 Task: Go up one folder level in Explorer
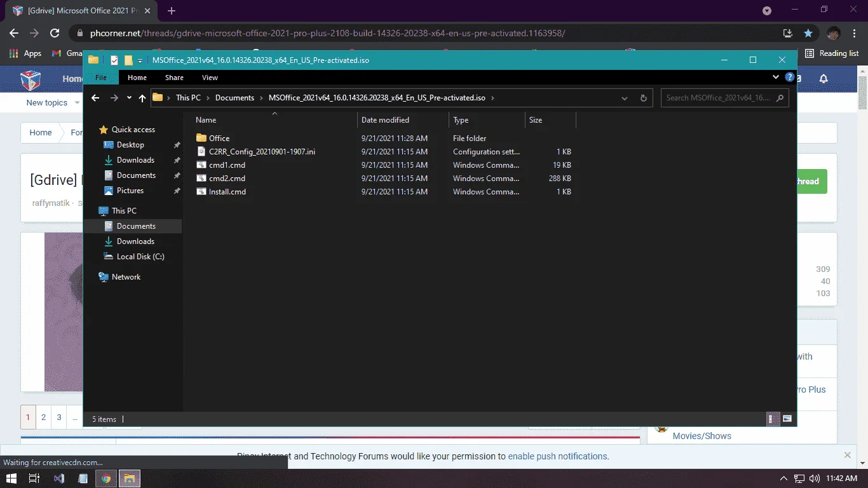click(142, 98)
